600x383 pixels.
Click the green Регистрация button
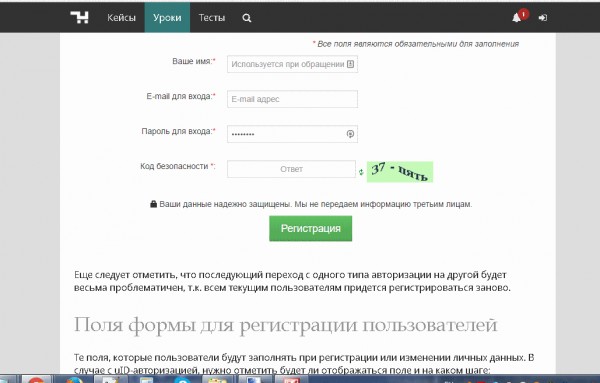(310, 228)
